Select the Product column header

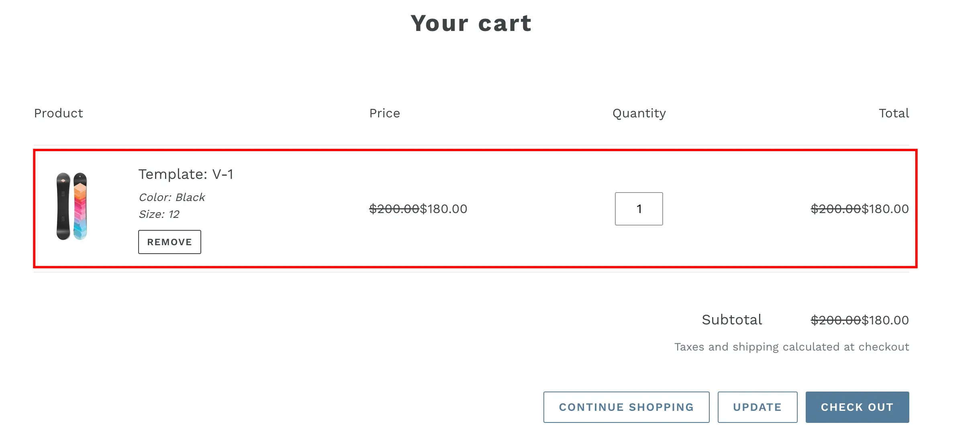click(x=59, y=113)
